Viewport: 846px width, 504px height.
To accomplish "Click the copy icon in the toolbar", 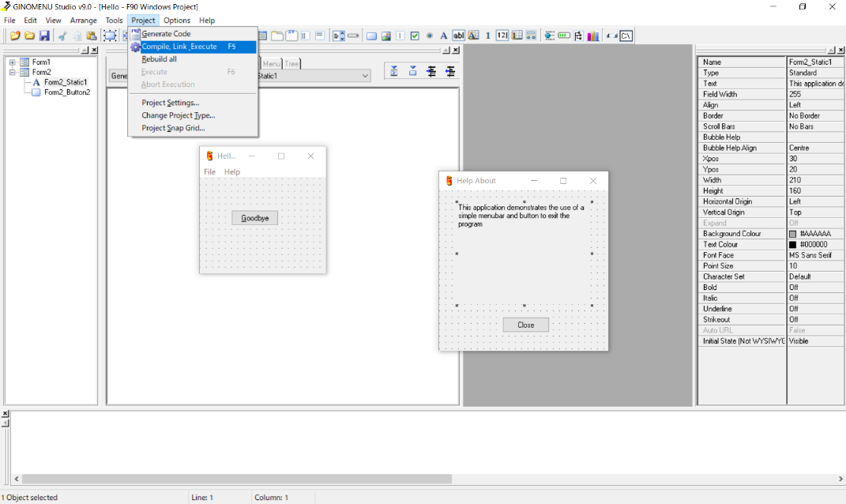I will [x=77, y=36].
